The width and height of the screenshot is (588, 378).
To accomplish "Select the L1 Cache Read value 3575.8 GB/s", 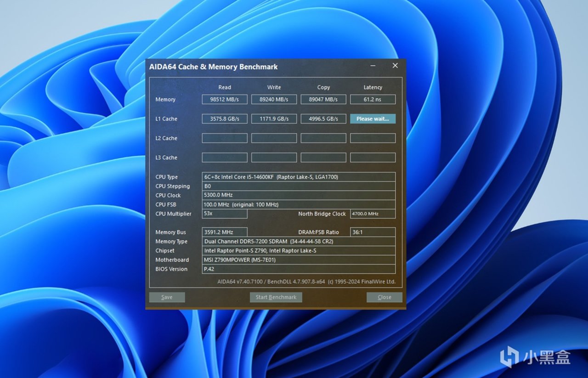I will click(x=225, y=118).
